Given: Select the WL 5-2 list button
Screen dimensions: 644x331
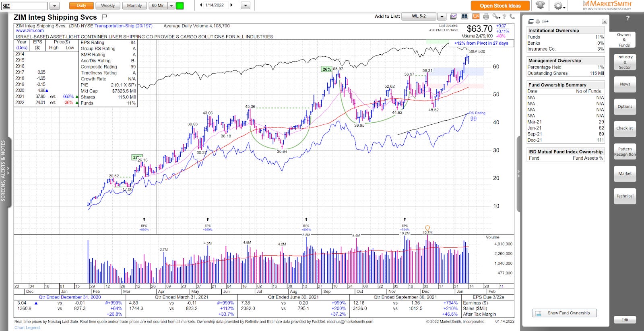Looking at the screenshot, I should coord(419,16).
